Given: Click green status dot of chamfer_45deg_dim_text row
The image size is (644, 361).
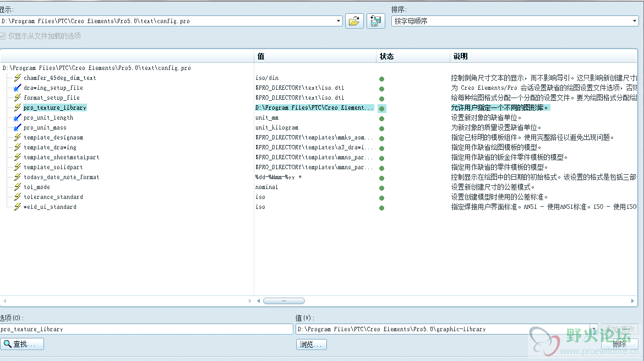Looking at the screenshot, I should coord(381,79).
